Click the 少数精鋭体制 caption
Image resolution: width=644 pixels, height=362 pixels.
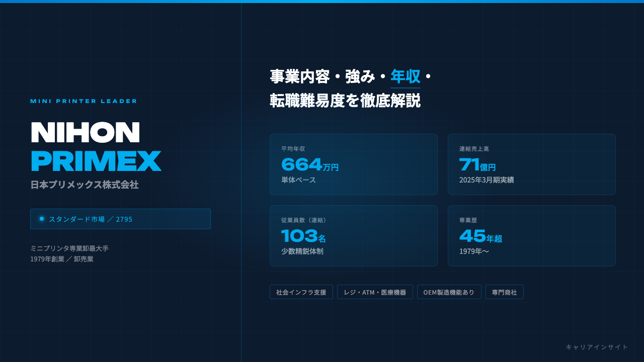(x=302, y=251)
